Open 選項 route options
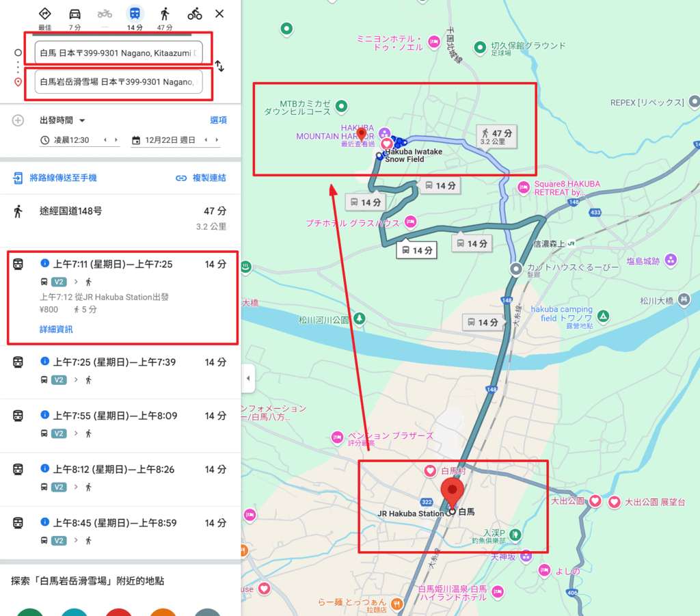Screen dimensions: 700x616 click(218, 120)
